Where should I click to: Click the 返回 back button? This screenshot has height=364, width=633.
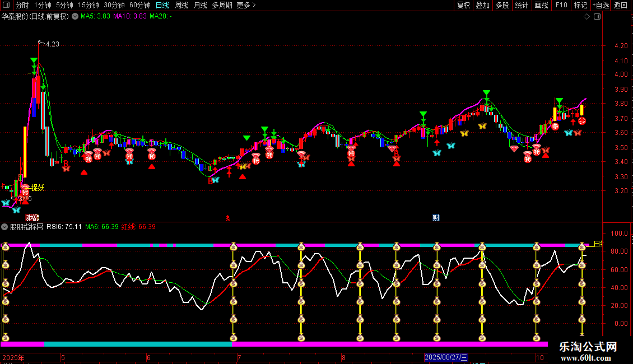[621, 5]
